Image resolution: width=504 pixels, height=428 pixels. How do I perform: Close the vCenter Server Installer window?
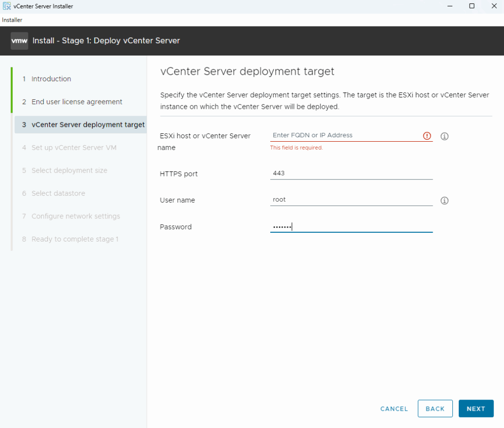point(494,6)
